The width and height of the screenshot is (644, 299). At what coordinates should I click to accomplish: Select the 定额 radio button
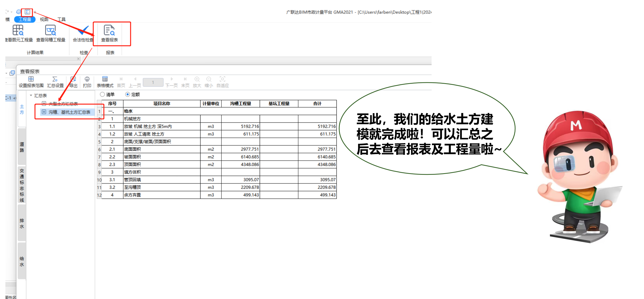coord(128,94)
